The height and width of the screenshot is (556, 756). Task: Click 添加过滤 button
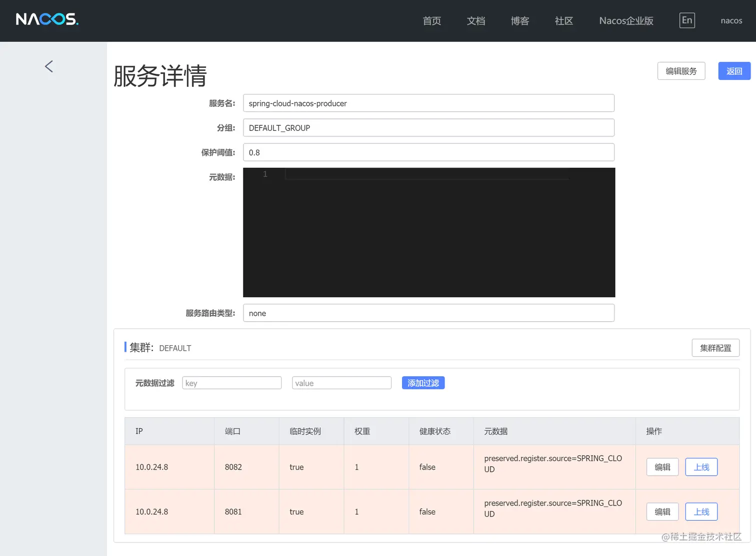(x=423, y=383)
